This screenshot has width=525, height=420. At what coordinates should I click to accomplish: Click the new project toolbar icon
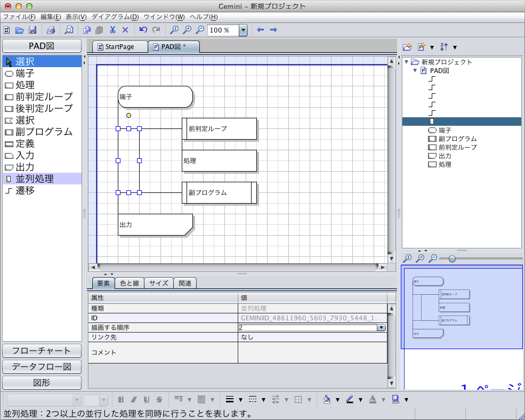pyautogui.click(x=7, y=30)
